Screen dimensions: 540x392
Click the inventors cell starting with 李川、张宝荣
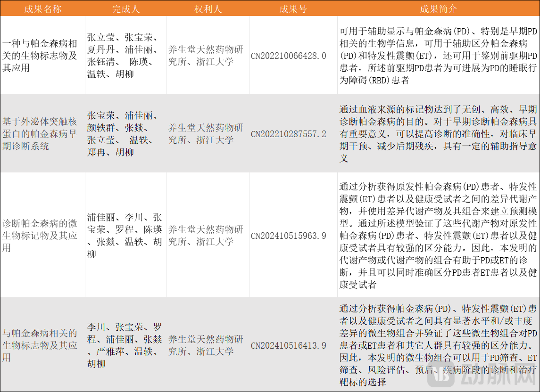pos(125,345)
